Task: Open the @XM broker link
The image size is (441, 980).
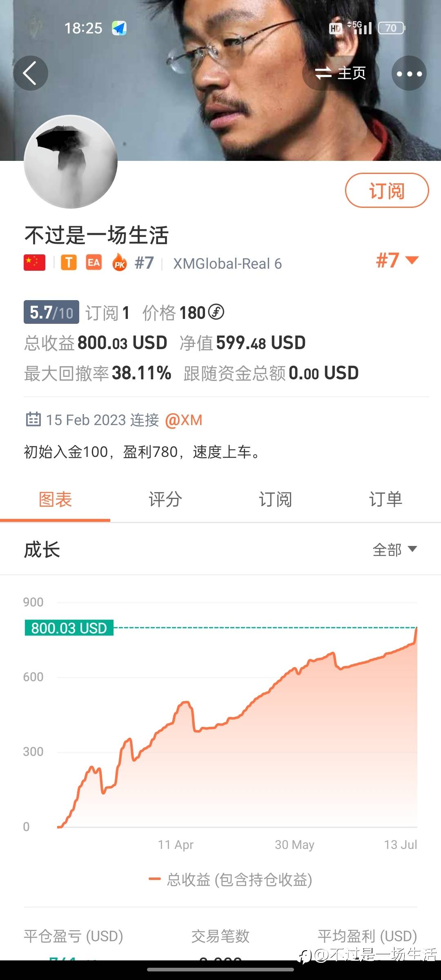Action: (x=184, y=420)
